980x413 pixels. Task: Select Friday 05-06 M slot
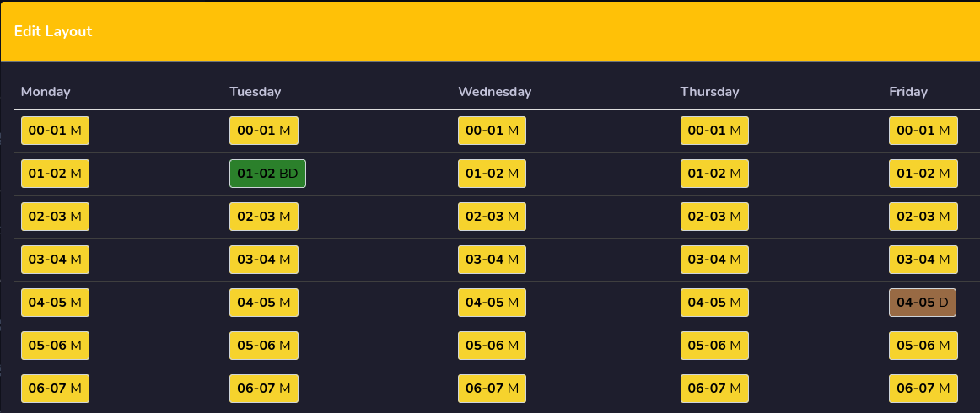923,346
